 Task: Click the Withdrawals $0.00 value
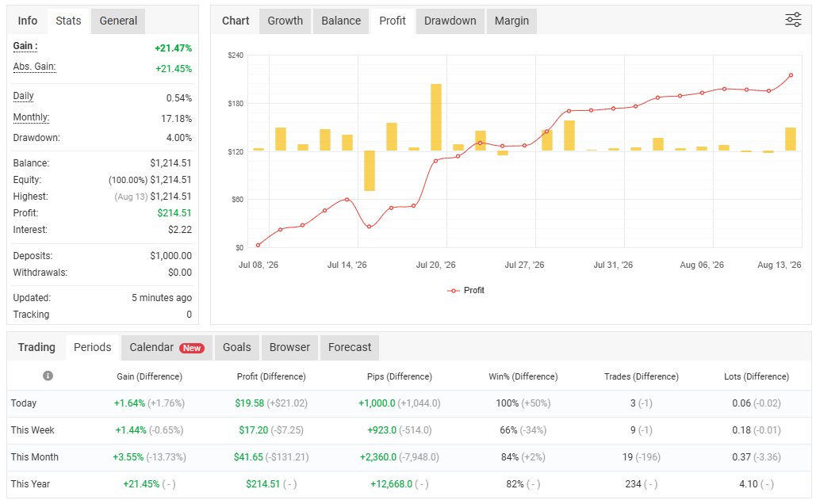tap(180, 273)
